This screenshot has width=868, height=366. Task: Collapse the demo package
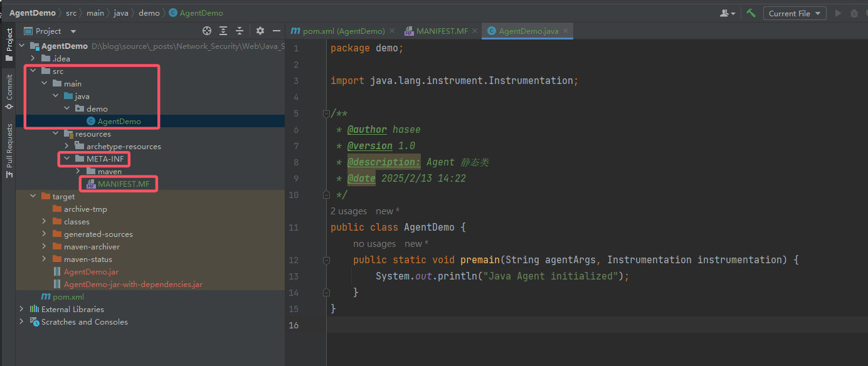pyautogui.click(x=67, y=108)
